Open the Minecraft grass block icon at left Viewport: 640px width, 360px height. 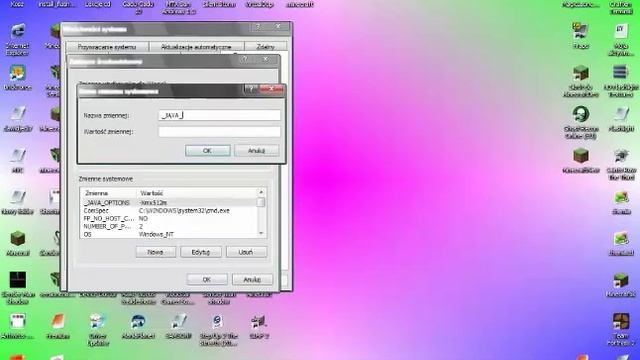pos(18,239)
